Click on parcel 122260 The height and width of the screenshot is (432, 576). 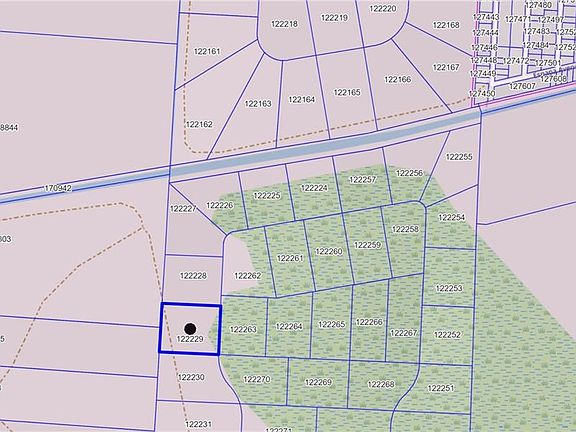click(x=328, y=252)
